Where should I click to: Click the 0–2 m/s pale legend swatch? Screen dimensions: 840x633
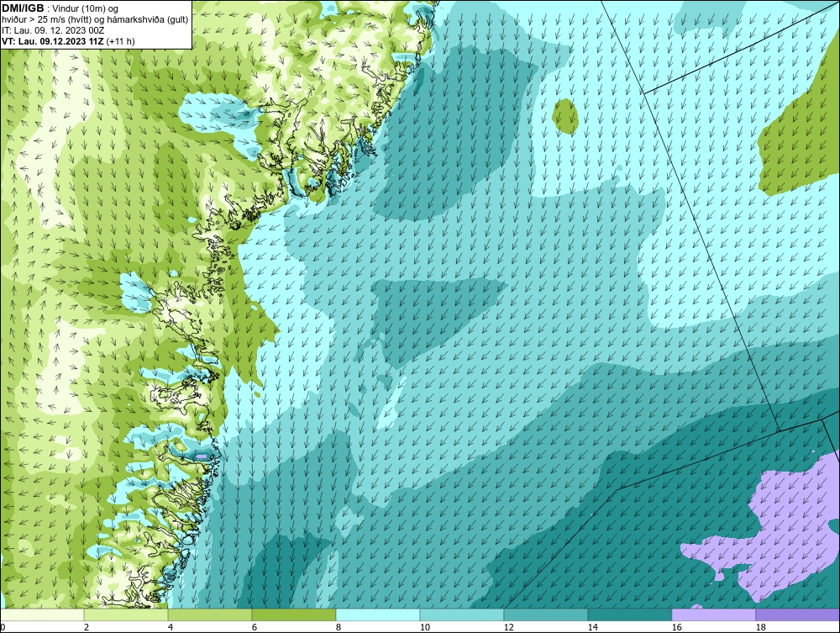pyautogui.click(x=42, y=615)
